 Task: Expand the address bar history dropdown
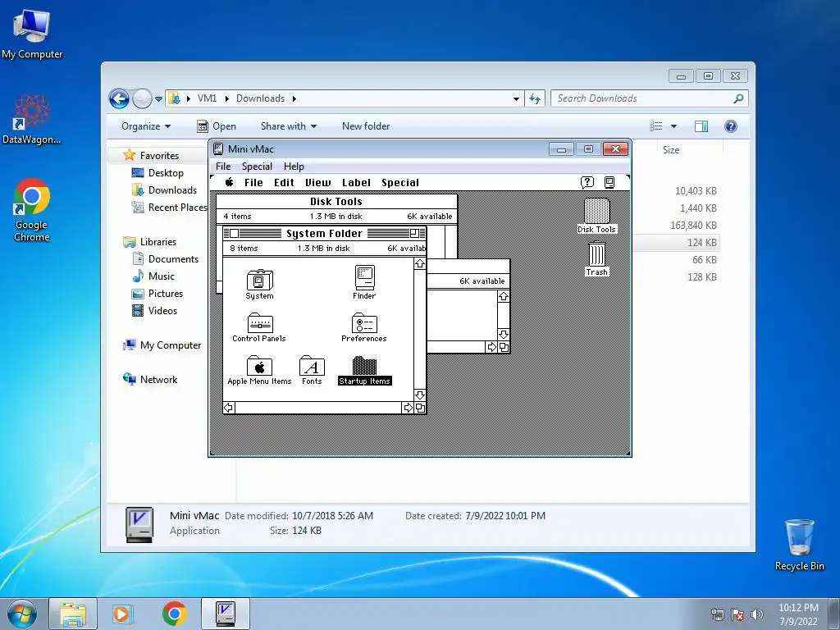(x=516, y=99)
